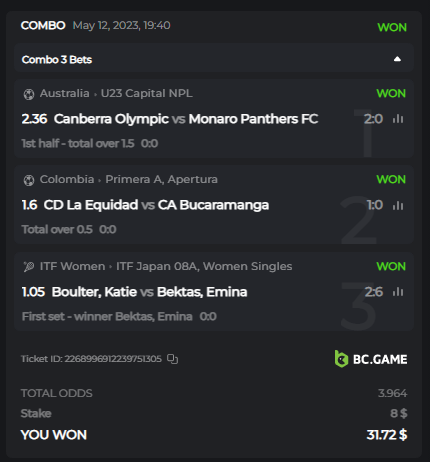Click the Ticket ID text
The image size is (430, 462).
click(x=91, y=359)
